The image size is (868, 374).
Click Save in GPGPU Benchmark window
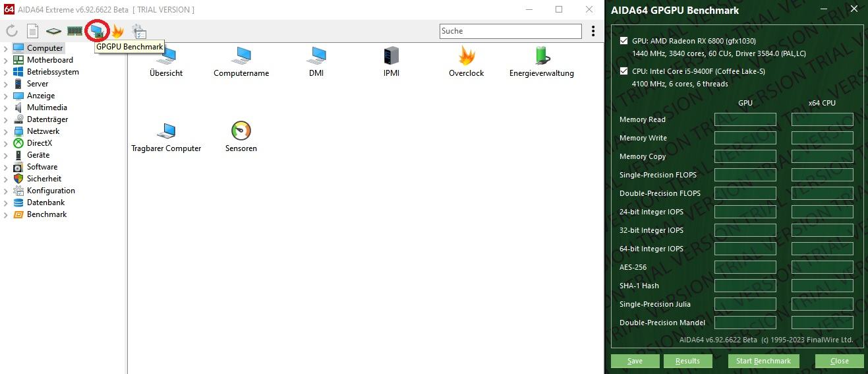[635, 361]
